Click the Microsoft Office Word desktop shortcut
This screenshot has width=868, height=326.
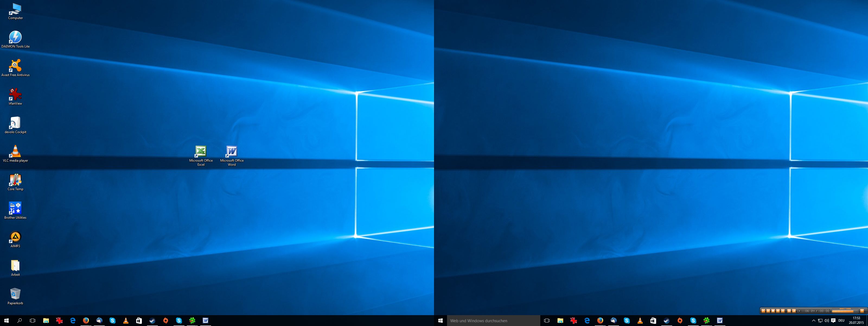pos(232,152)
